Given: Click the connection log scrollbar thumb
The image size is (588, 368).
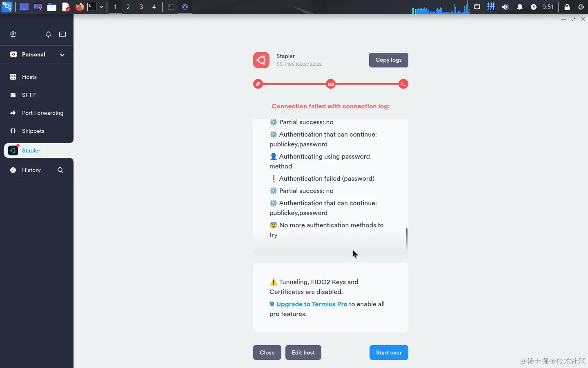Looking at the screenshot, I should pos(407,238).
